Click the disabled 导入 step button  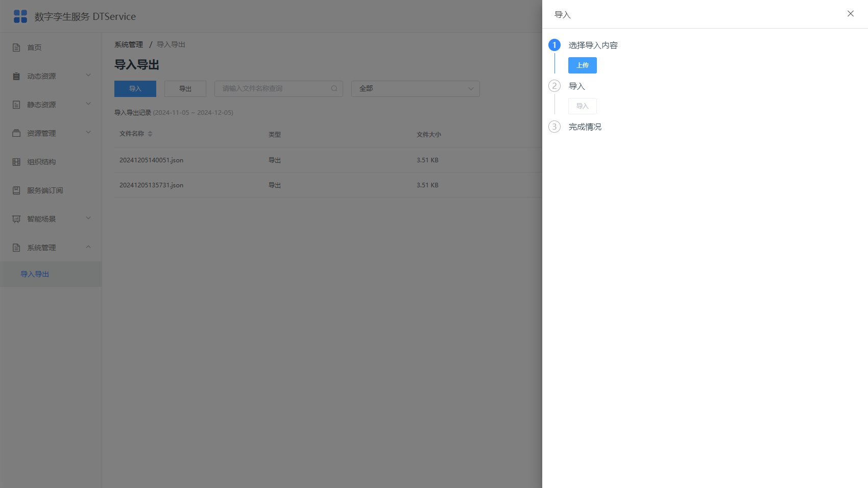pos(583,106)
